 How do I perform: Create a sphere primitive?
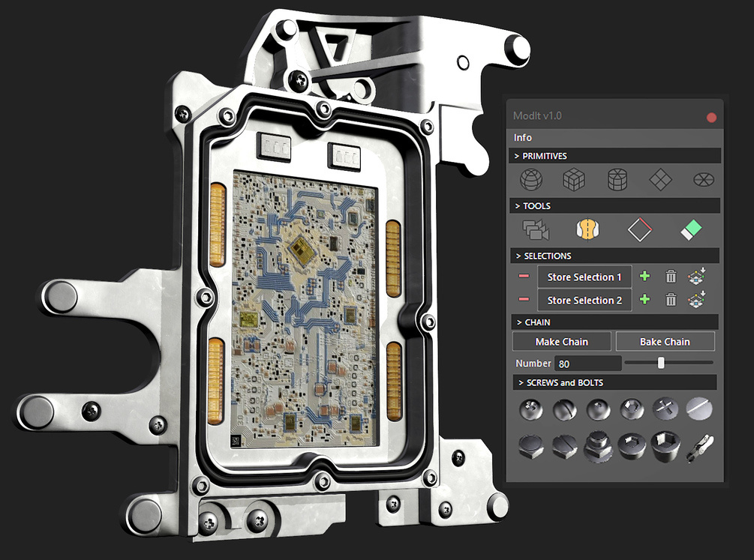[533, 181]
